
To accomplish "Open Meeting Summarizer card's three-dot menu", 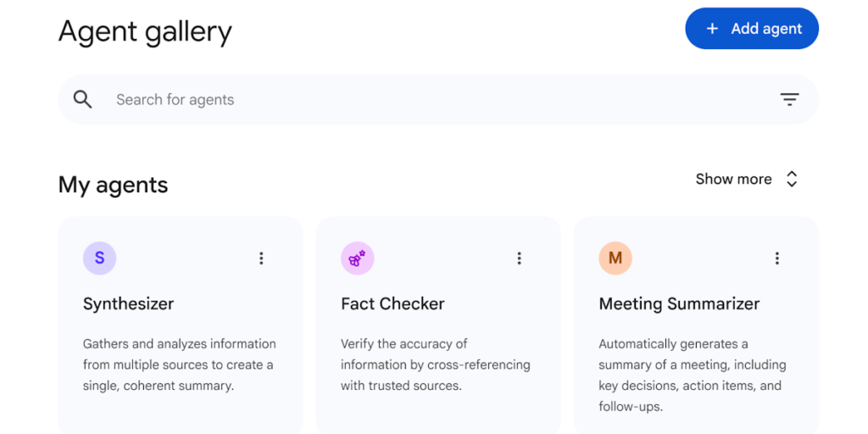I will tap(777, 258).
